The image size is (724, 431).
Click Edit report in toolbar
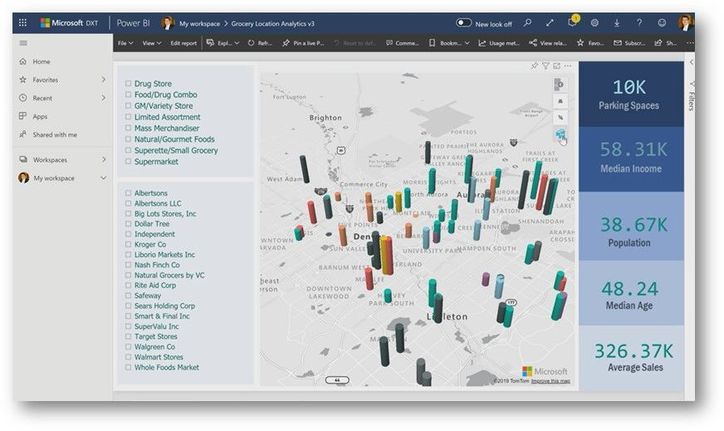183,43
